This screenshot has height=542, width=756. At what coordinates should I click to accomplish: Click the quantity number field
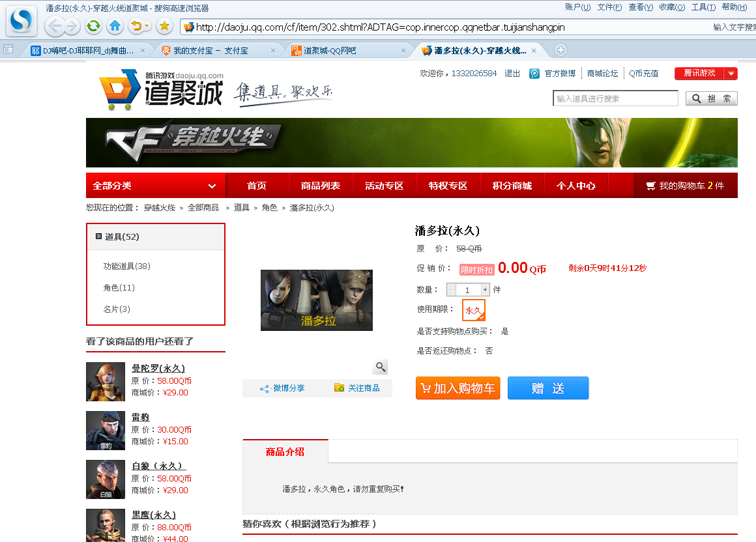[x=468, y=289]
